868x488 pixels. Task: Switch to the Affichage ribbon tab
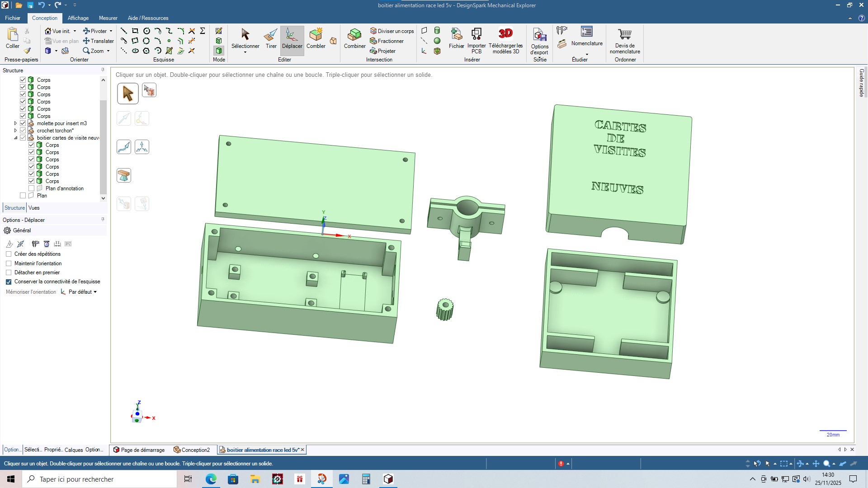pyautogui.click(x=78, y=18)
